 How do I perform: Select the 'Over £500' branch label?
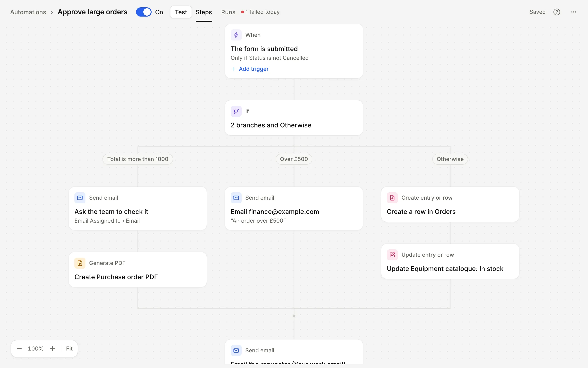coord(294,159)
